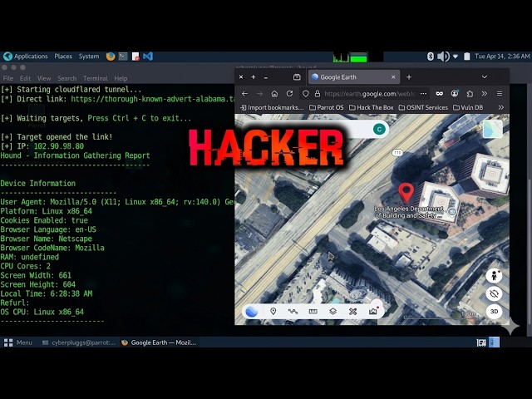Image resolution: width=532 pixels, height=399 pixels.
Task: Click the IP address 102.90.98.80
Action: point(59,146)
